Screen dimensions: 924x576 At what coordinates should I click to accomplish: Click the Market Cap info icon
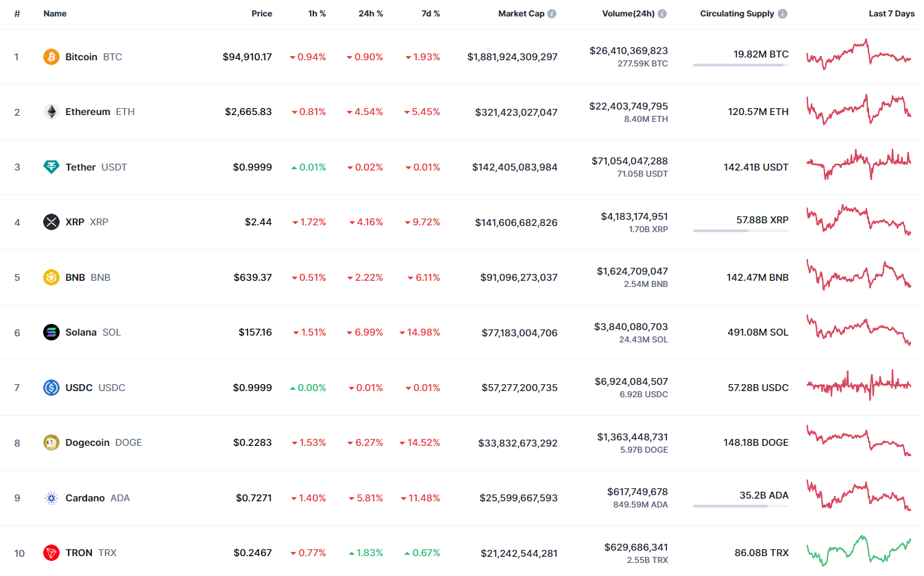pyautogui.click(x=552, y=14)
